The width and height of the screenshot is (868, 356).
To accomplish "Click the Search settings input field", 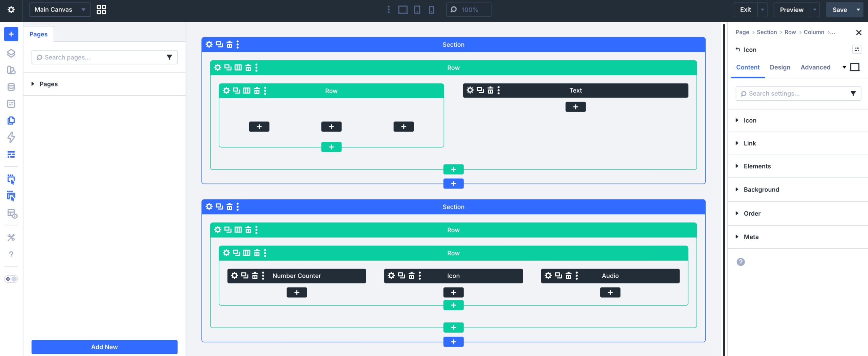I will tap(793, 94).
